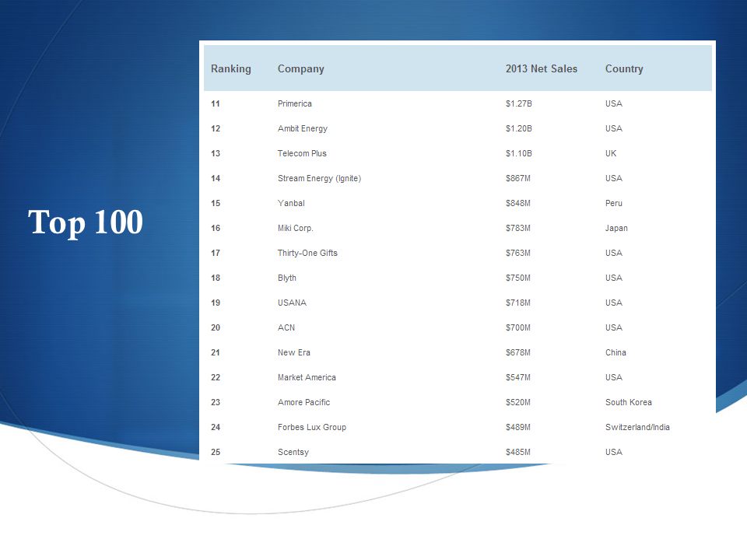Click the Thirty-One Gifts entry
Screen dimensions: 747x560
308,253
